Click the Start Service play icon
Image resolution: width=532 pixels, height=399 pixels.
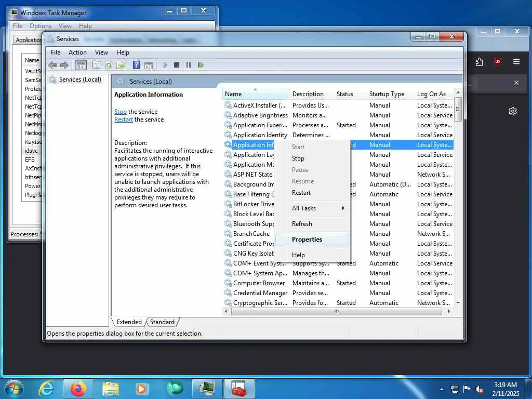[165, 65]
